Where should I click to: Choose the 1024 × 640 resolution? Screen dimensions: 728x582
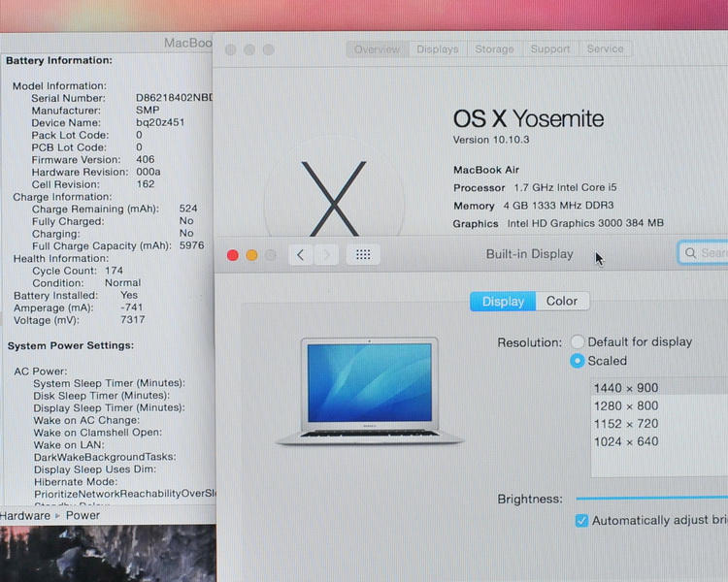659,441
